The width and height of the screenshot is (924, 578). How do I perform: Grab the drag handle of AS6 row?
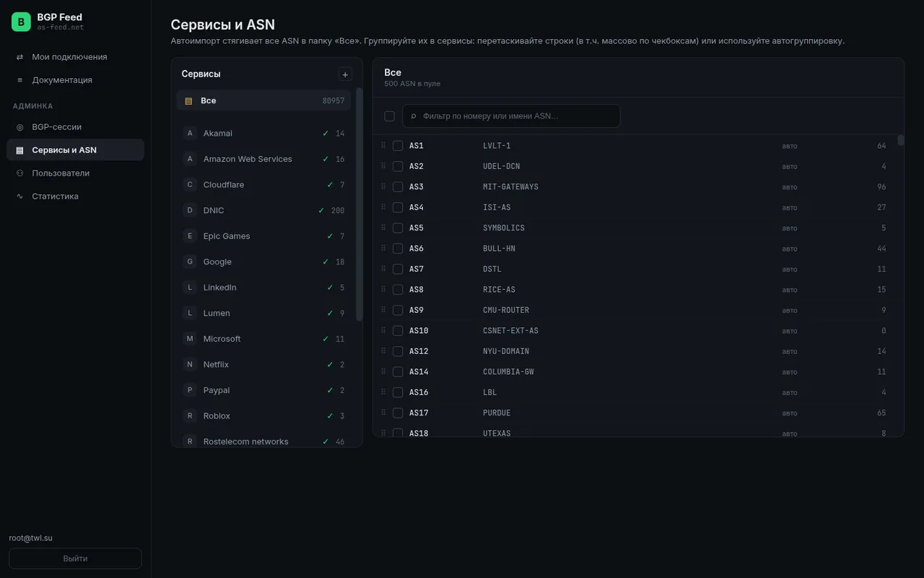(383, 249)
